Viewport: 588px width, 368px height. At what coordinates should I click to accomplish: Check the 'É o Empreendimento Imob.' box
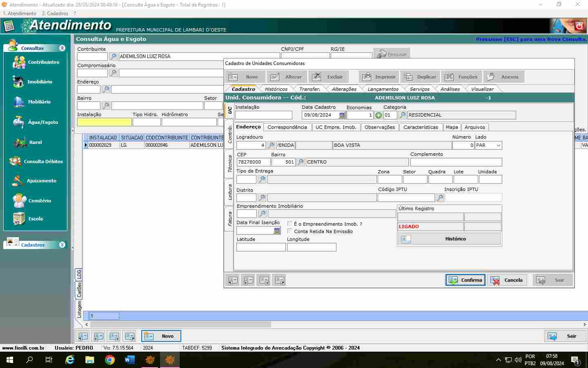[290, 224]
